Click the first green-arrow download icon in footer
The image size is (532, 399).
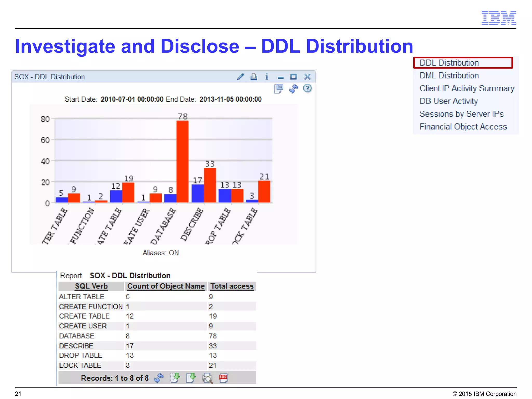pyautogui.click(x=175, y=378)
